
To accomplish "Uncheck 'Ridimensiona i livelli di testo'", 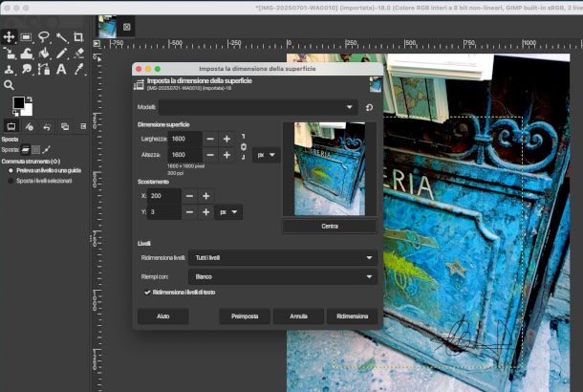I will click(x=146, y=292).
